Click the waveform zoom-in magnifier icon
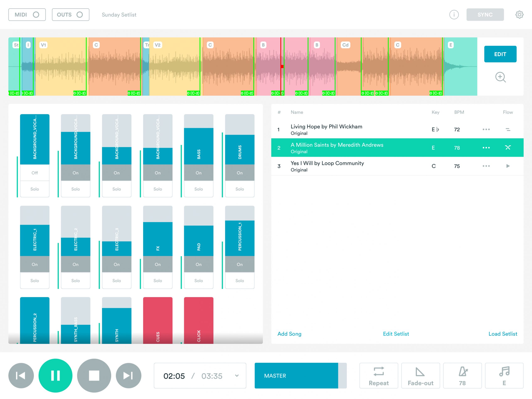This screenshot has width=532, height=399. 500,77
